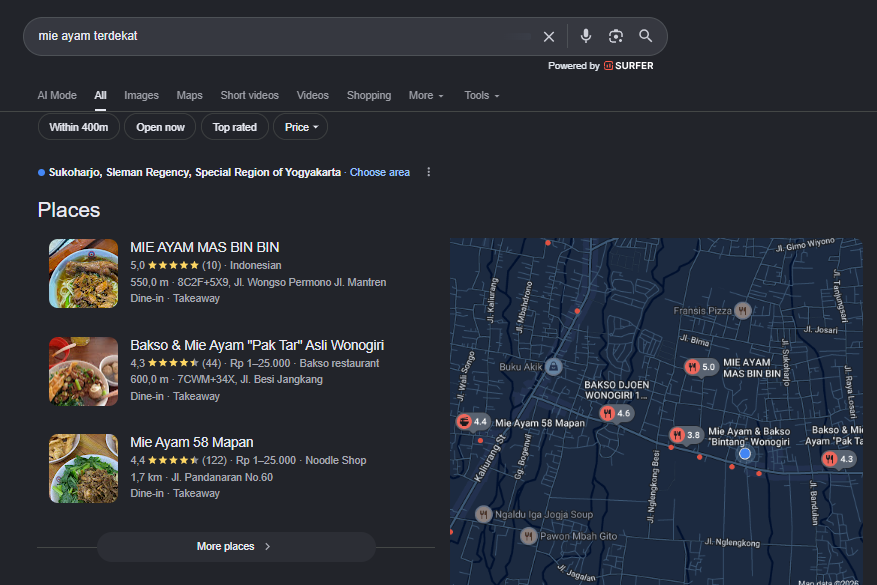Select the 4.6 map pin for Bakso Djoen Wonogiri
The image size is (877, 585).
click(x=616, y=413)
